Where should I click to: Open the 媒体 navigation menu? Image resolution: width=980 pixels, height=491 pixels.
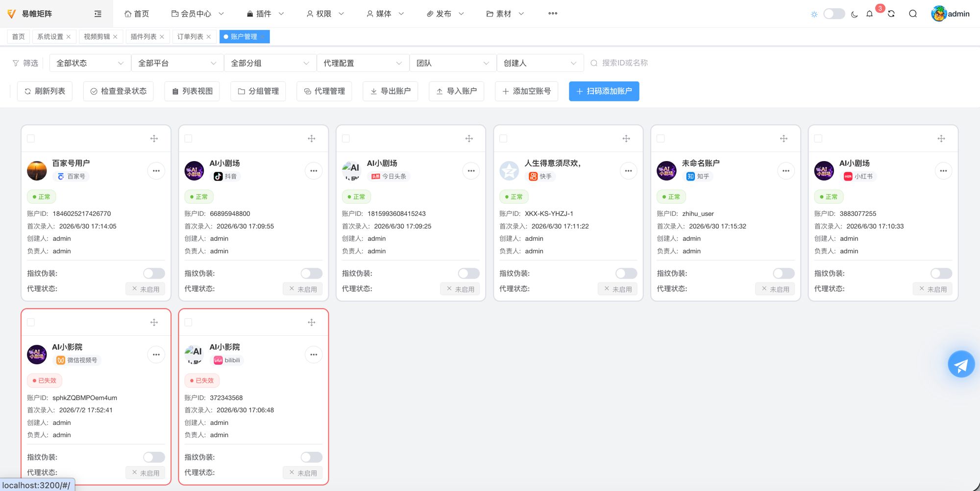(x=385, y=14)
